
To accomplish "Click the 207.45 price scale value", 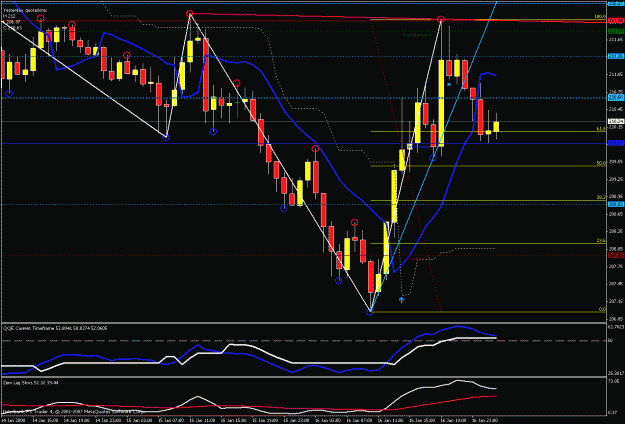I will (616, 284).
